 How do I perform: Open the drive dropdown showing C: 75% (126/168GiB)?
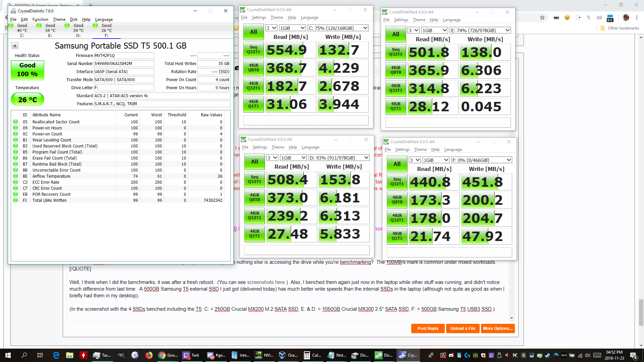pyautogui.click(x=338, y=28)
